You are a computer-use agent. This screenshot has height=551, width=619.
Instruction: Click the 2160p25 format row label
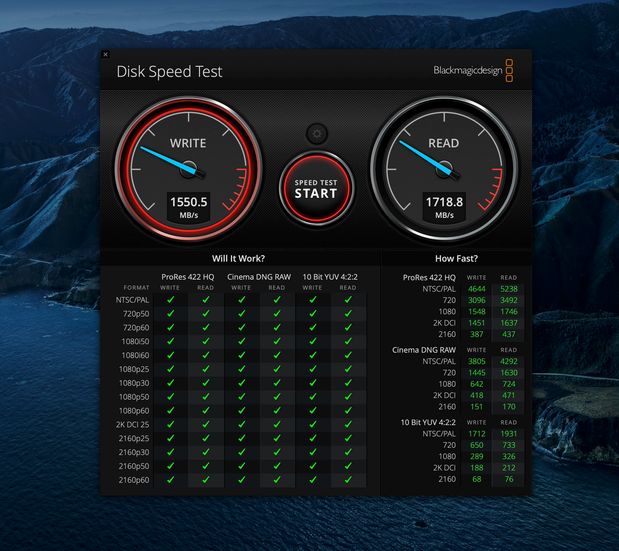tap(134, 439)
